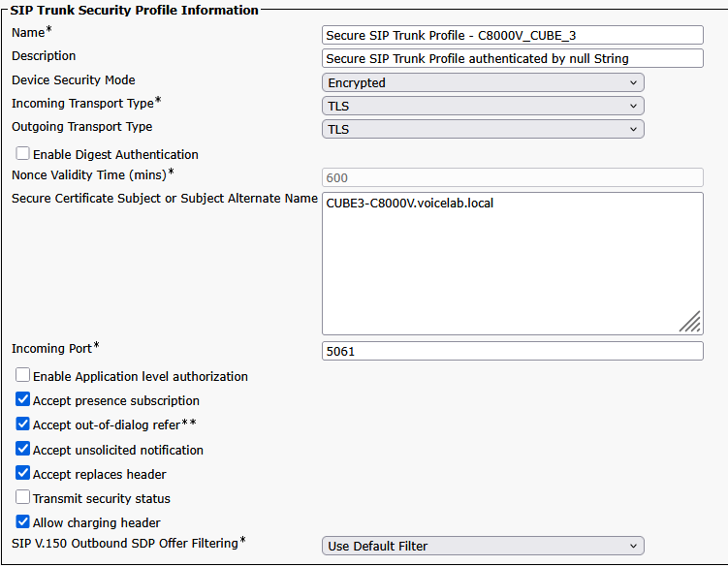Open SIP V.150 Outbound SDP Filter dropdown
The image size is (728, 566).
click(x=483, y=546)
